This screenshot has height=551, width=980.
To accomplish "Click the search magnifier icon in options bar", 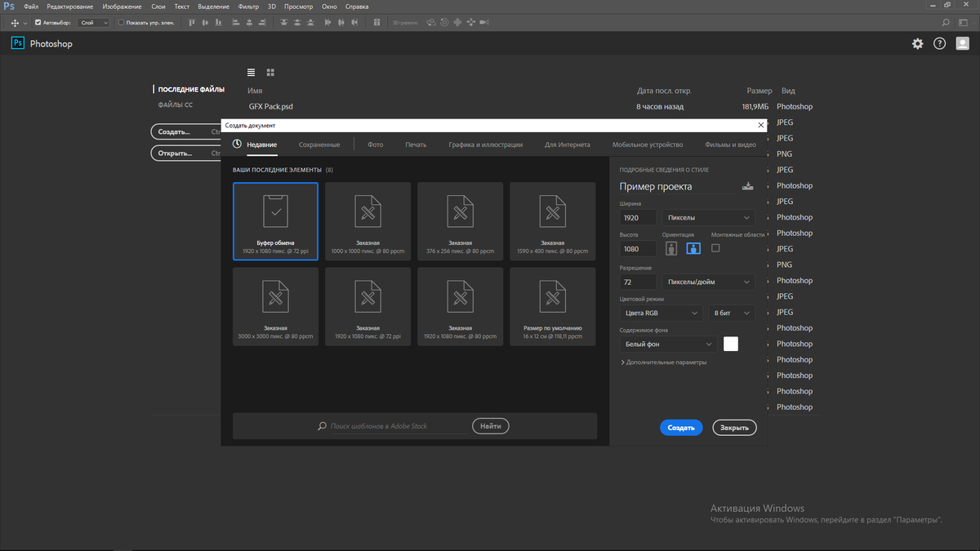I will [x=946, y=23].
